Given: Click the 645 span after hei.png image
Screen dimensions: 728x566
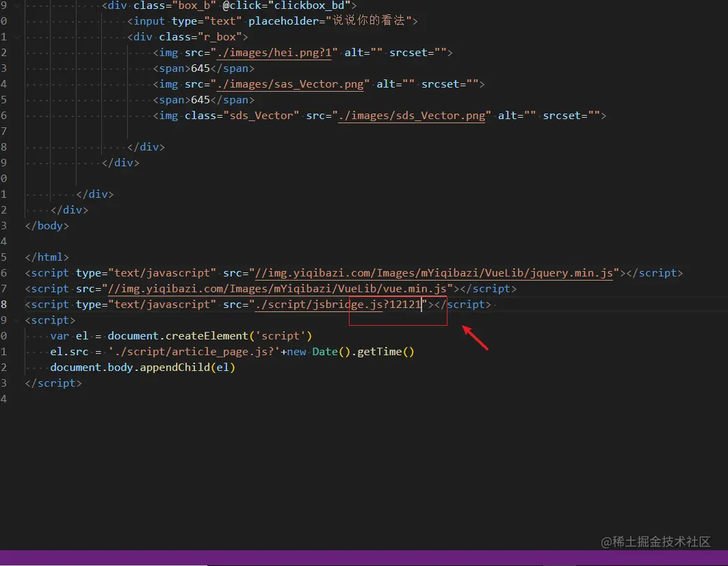Looking at the screenshot, I should [x=200, y=68].
